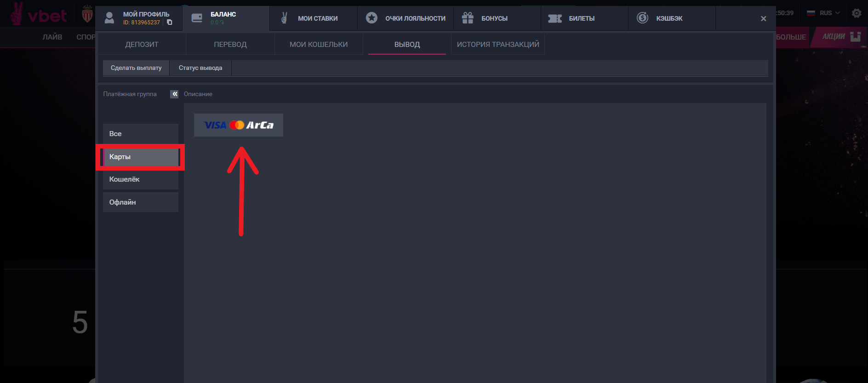Viewport: 868px width, 383px height.
Task: Select the Balance wallet icon
Action: [x=197, y=18]
